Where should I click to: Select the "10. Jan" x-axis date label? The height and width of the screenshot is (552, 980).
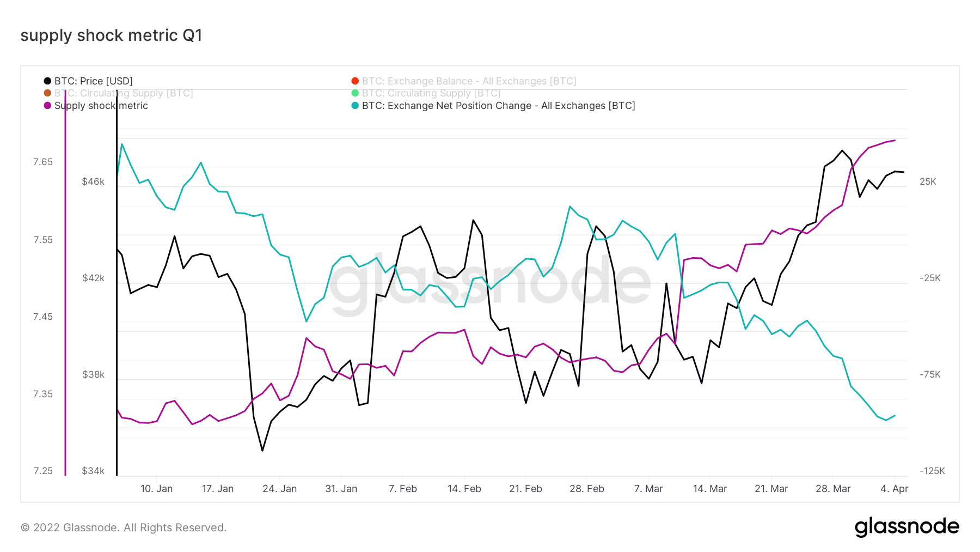(x=156, y=489)
